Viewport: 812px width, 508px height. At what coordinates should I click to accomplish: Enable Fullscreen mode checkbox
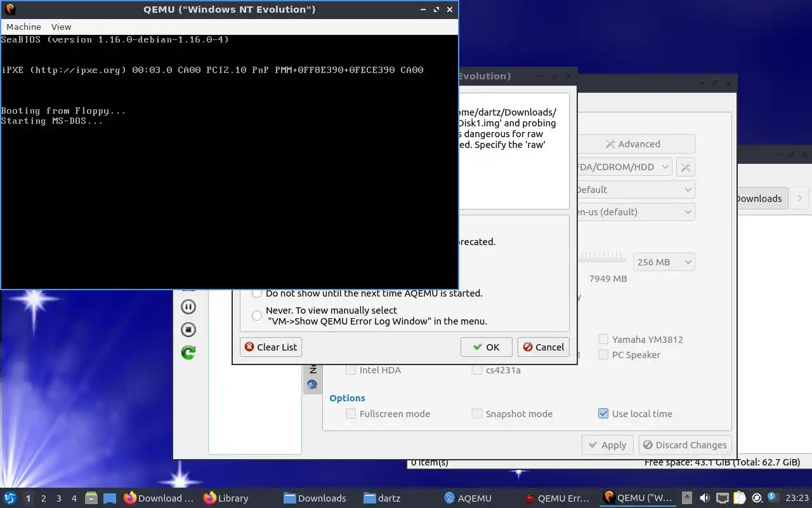pos(351,414)
